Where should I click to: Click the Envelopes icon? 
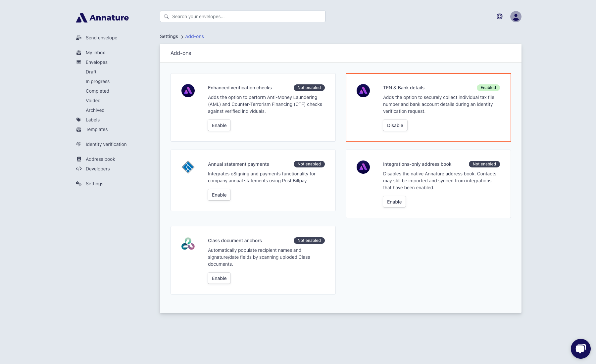79,62
